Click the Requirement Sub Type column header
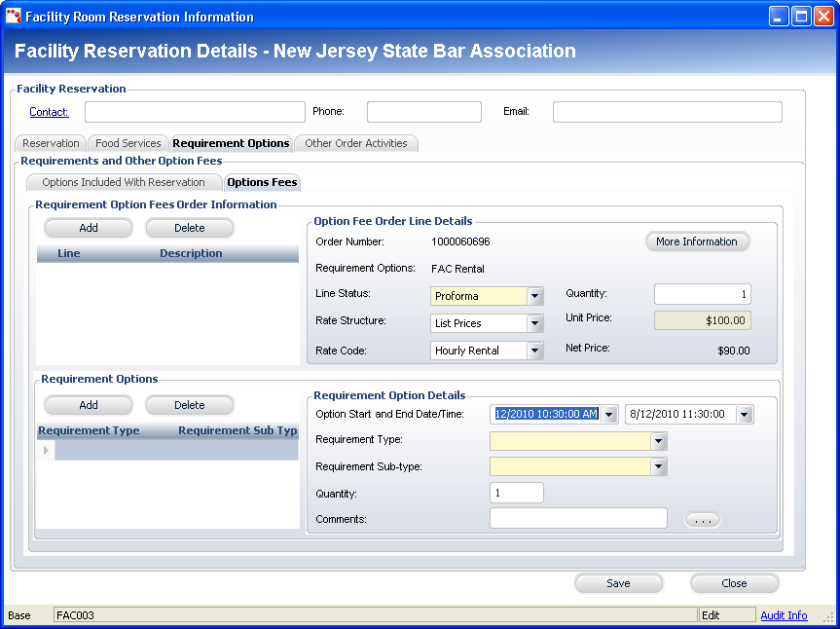 tap(237, 430)
